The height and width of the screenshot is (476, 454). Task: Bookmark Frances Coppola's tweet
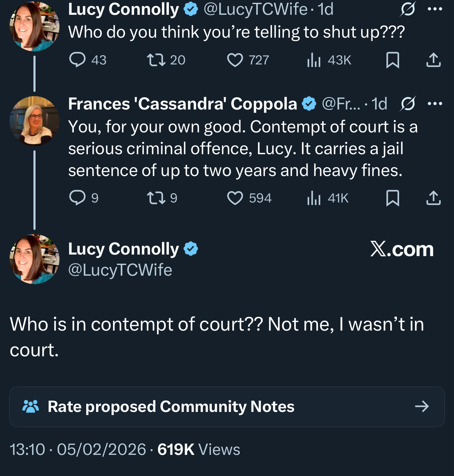392,198
